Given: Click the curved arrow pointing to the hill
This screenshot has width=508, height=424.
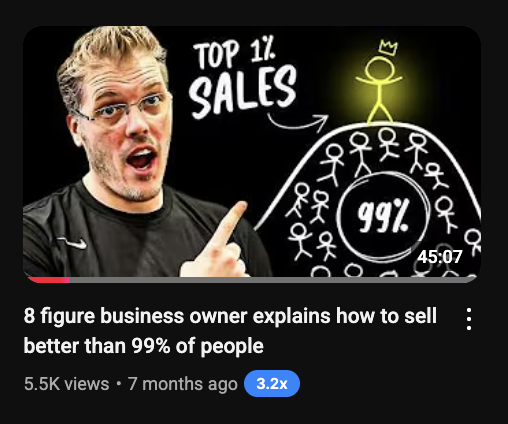Looking at the screenshot, I should coord(298,122).
